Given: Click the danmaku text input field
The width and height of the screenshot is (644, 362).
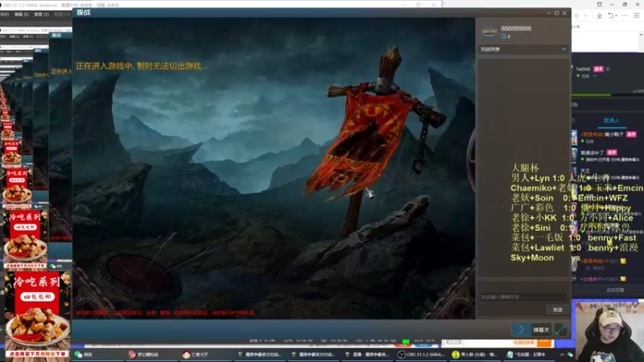Looking at the screenshot, I should coord(522,297).
